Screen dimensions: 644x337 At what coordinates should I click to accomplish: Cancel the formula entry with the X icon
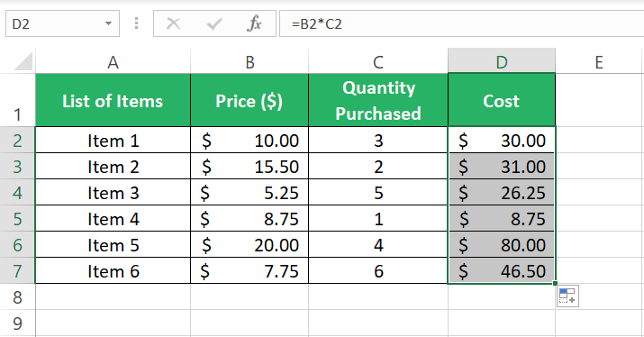(x=173, y=23)
